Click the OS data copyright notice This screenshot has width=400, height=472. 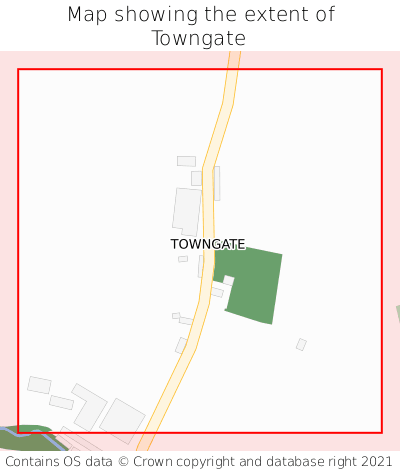(199, 462)
